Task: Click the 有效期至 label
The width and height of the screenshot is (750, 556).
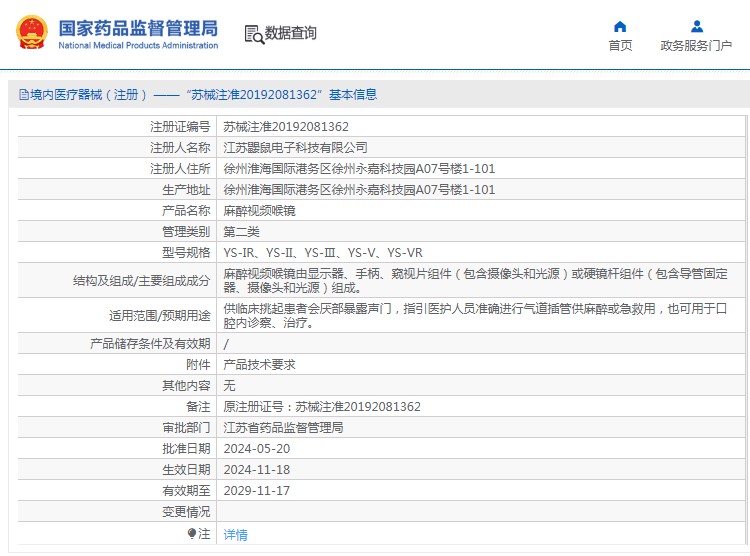Action: (186, 491)
